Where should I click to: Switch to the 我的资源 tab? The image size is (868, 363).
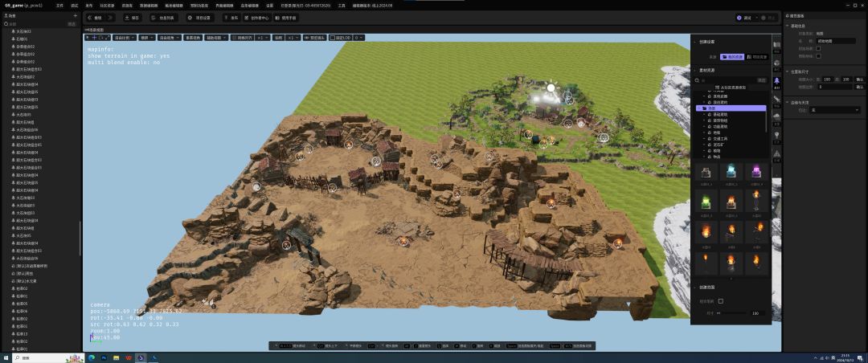[x=732, y=56]
